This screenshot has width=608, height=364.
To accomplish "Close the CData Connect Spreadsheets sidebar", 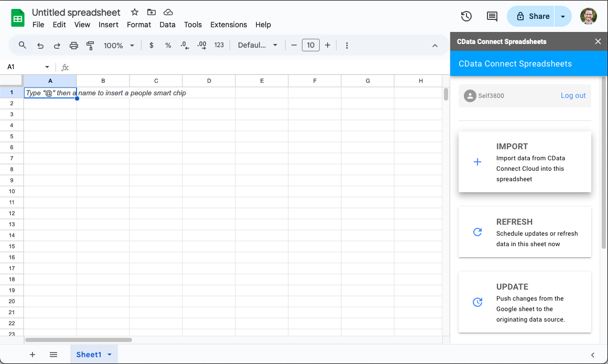I will click(x=598, y=41).
